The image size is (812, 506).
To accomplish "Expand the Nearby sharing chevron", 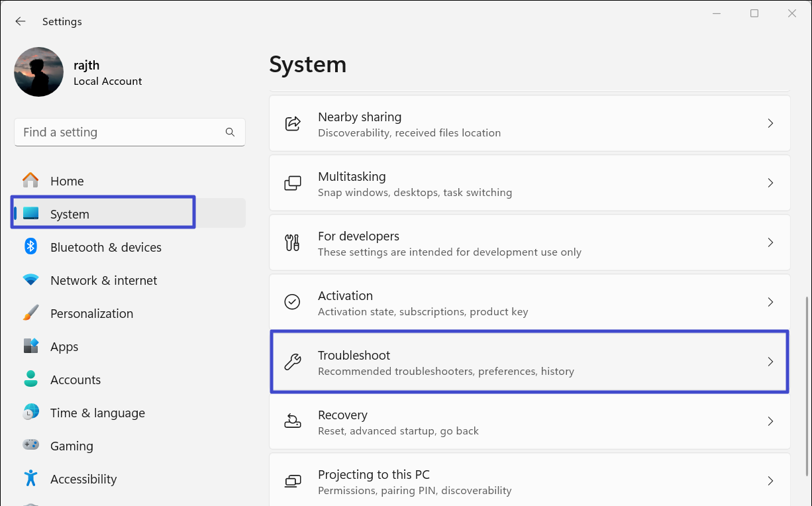I will (770, 123).
